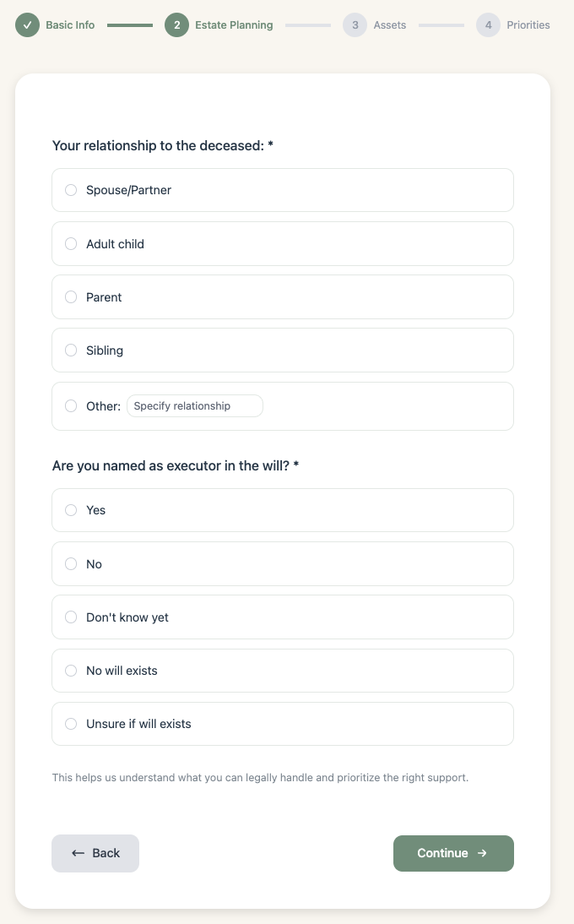Screen dimensions: 574x924
Task: Click the step 3 Assets circle icon
Action: pos(355,24)
